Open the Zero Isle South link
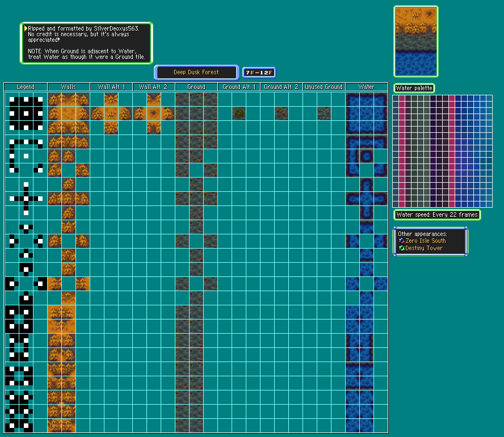The image size is (504, 437). [x=425, y=241]
